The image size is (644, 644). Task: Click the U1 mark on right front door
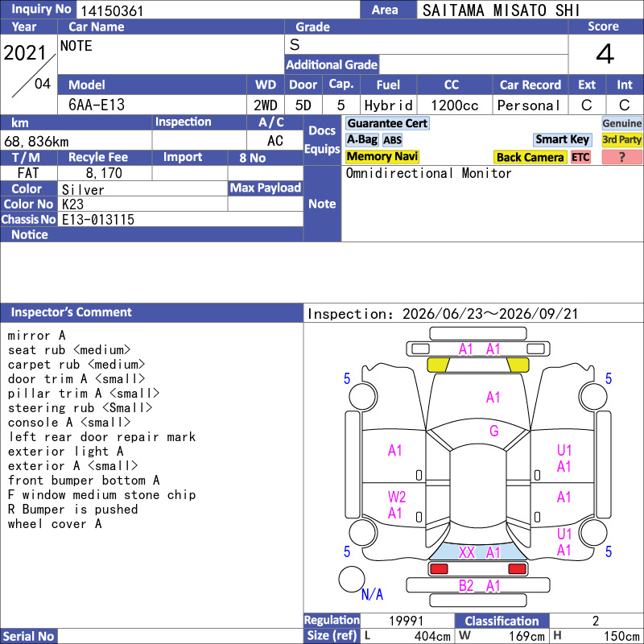coord(564,451)
